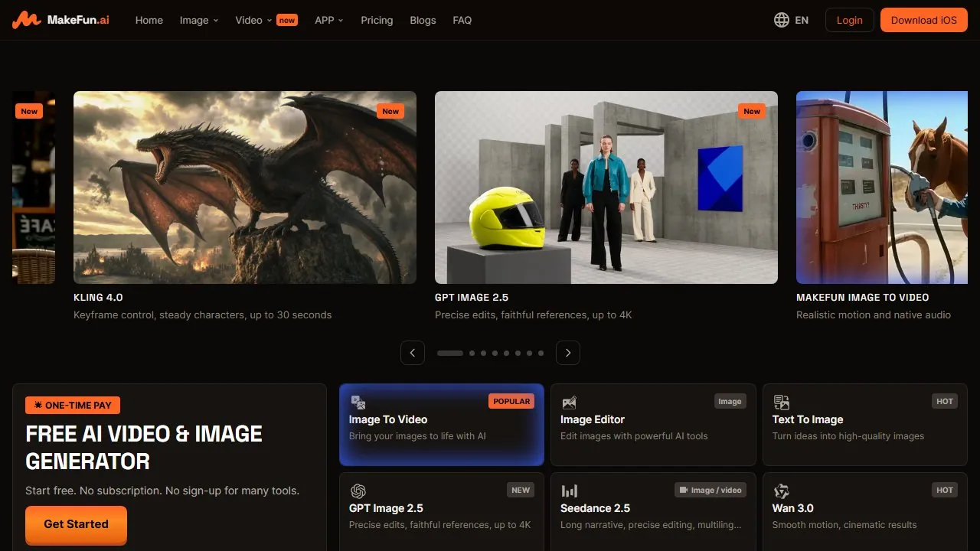Jump to the last carousel pagination dot
980x551 pixels.
click(541, 353)
